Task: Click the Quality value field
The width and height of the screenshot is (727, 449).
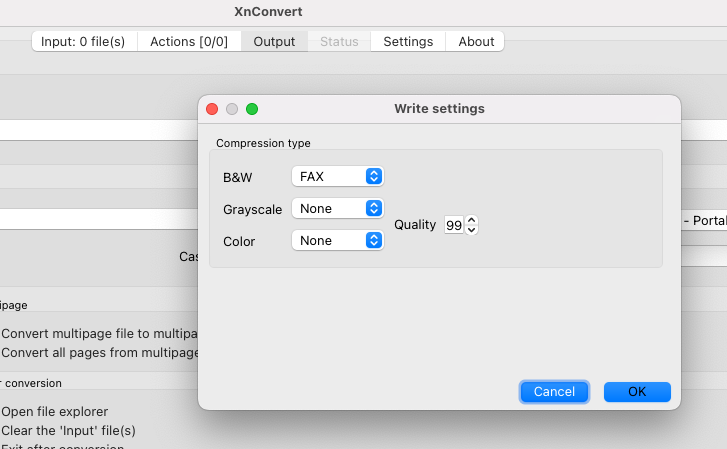Action: (453, 225)
